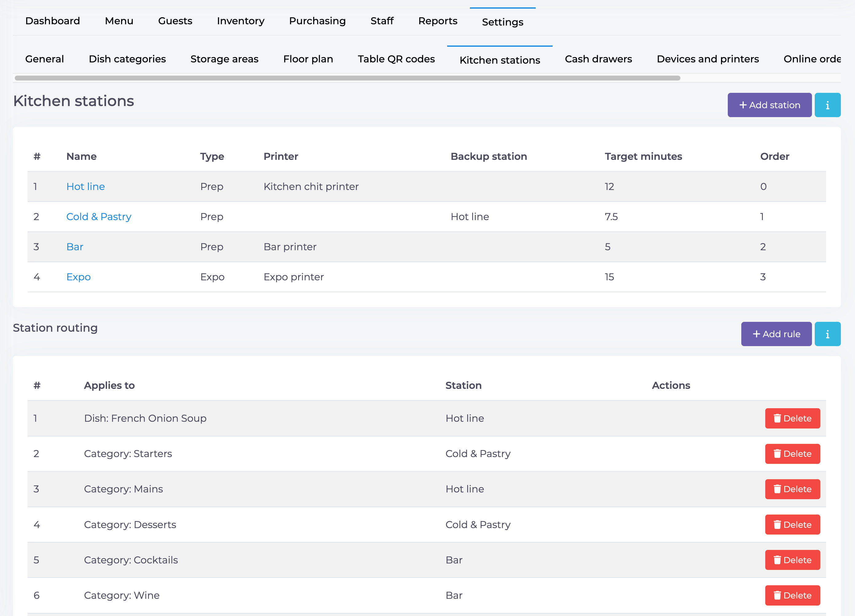Open the Purchasing tab
Screen dimensions: 855x616
[317, 21]
